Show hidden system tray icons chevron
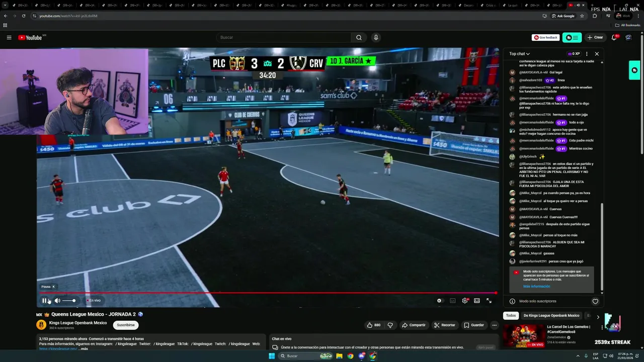This screenshot has height=362, width=644. click(578, 356)
